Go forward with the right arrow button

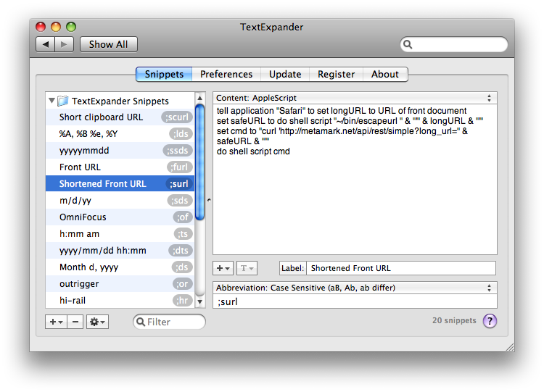(64, 44)
